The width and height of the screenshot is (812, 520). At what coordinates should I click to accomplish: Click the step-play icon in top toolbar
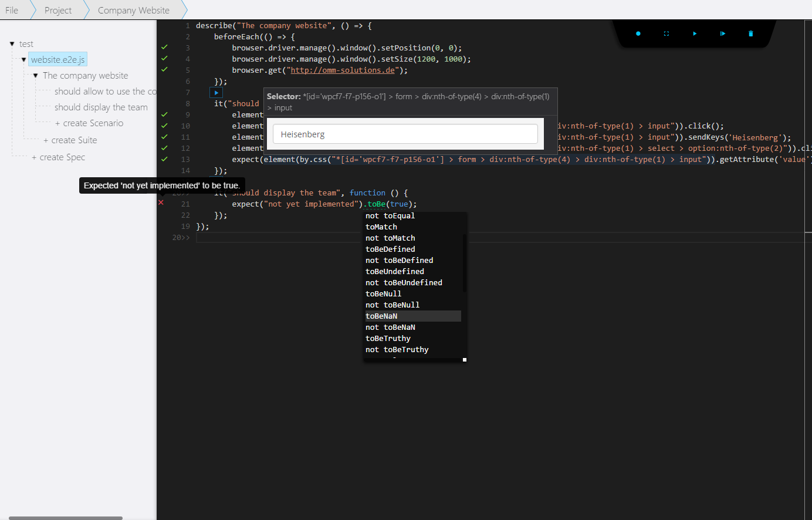point(723,33)
